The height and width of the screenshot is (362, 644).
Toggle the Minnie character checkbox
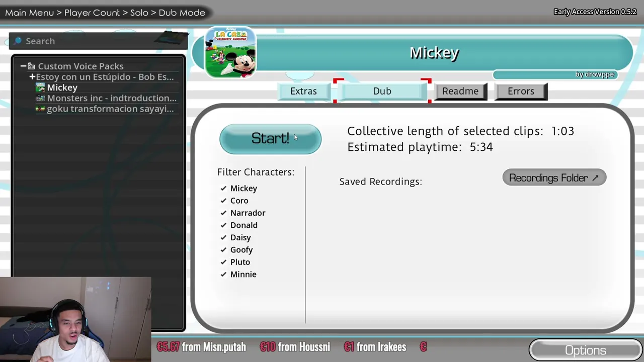tap(223, 275)
